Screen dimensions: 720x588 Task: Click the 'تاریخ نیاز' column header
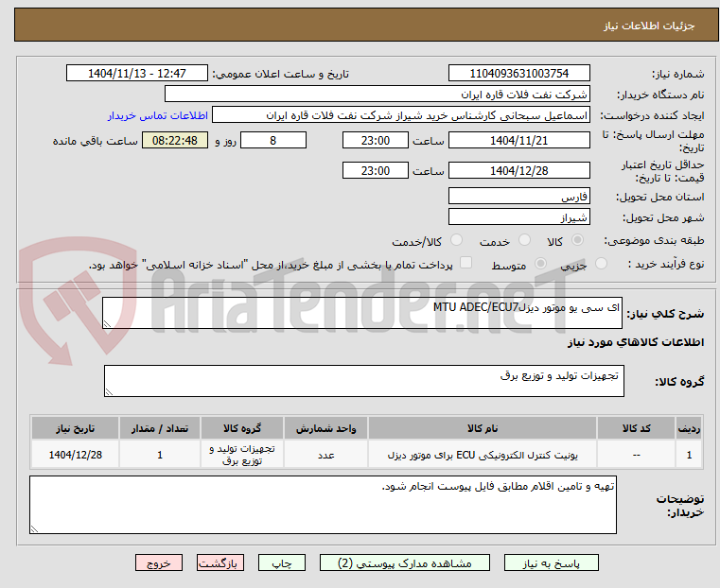click(x=76, y=428)
